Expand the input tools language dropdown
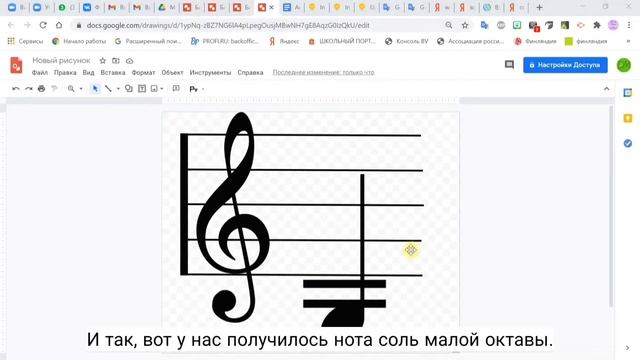Viewport: 640px width, 360px height. (203, 89)
